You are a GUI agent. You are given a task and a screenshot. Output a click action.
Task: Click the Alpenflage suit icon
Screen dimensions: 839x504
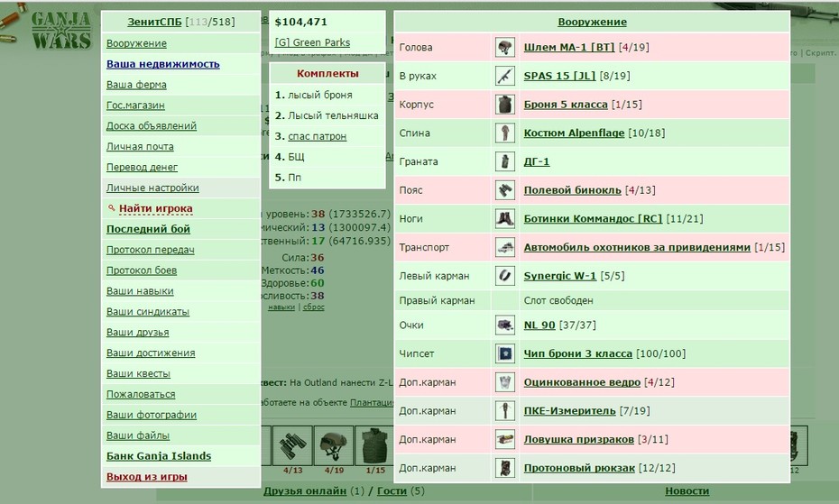(504, 133)
